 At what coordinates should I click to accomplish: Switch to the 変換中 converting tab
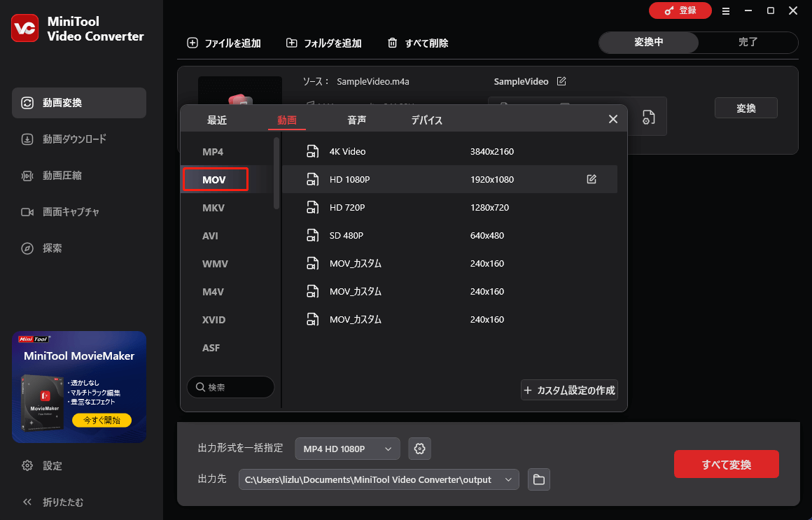pyautogui.click(x=649, y=43)
